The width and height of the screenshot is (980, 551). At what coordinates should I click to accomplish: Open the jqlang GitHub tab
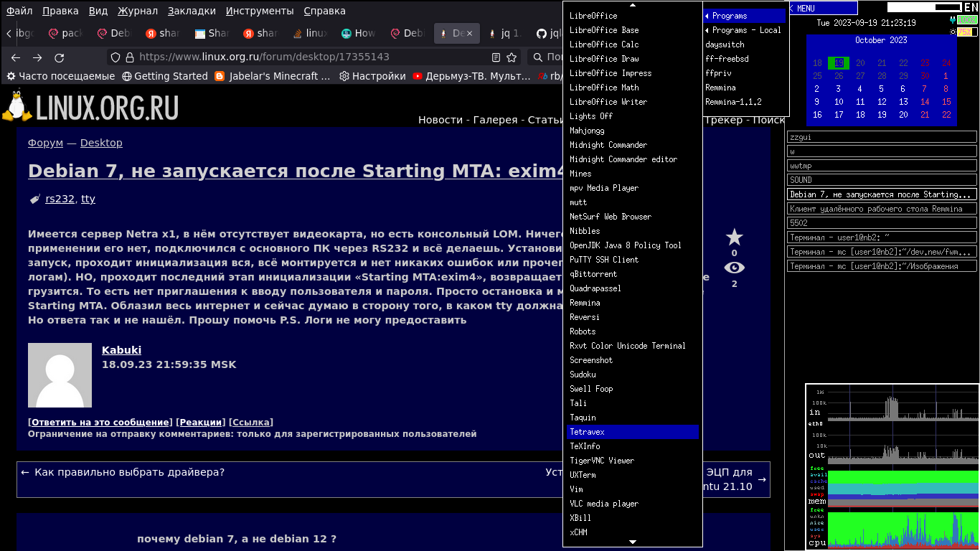click(x=550, y=33)
